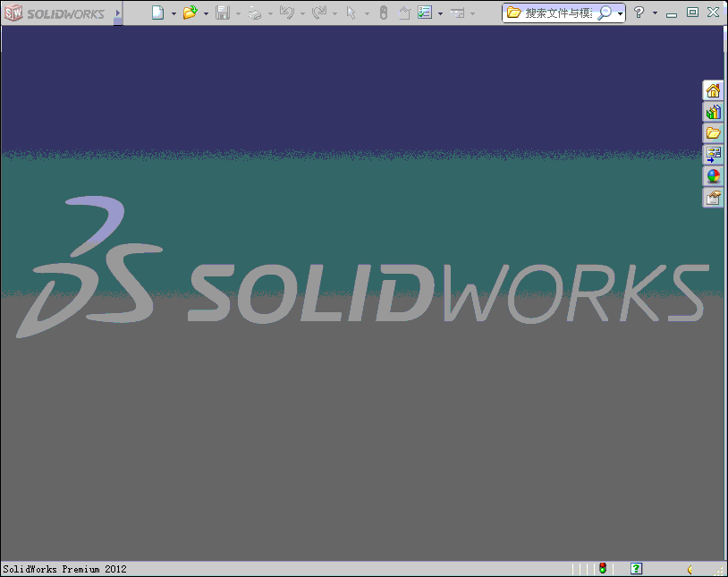Click the magnifier search icon
Image resolution: width=728 pixels, height=577 pixels.
click(x=605, y=13)
